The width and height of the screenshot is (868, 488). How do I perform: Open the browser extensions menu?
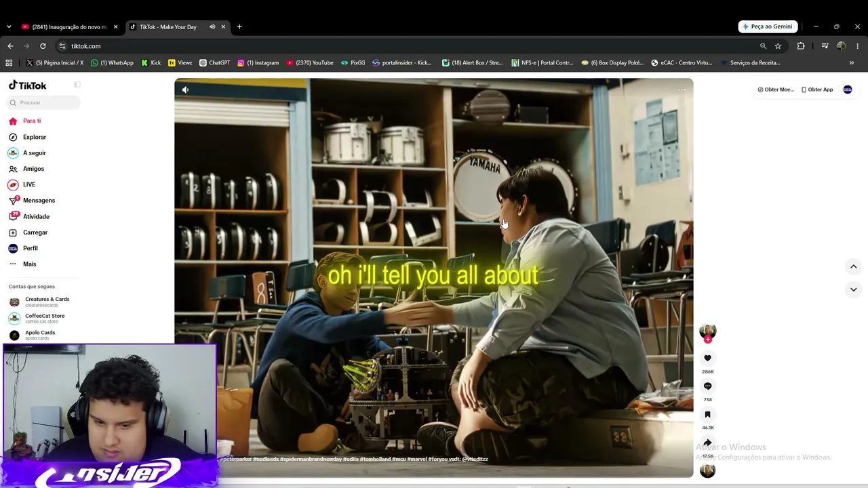pos(801,46)
